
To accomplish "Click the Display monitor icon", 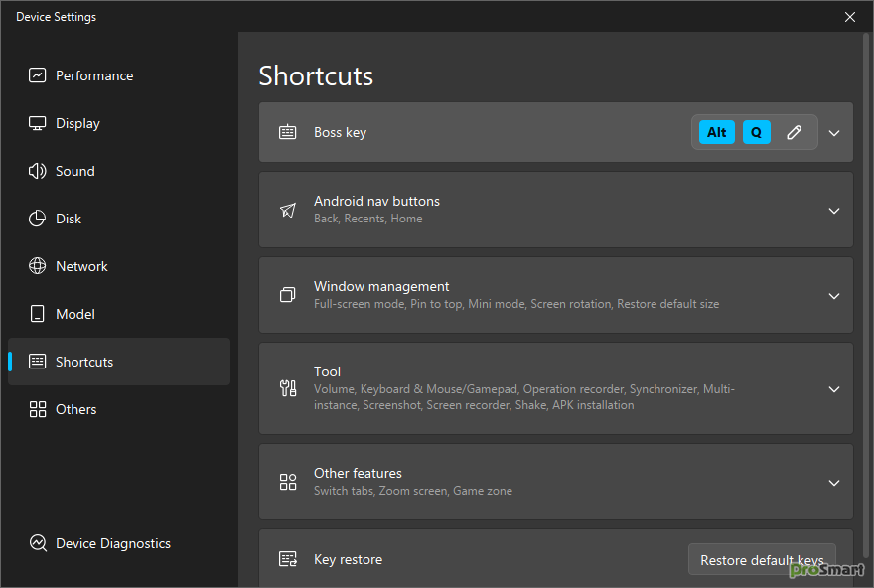I will pos(38,123).
